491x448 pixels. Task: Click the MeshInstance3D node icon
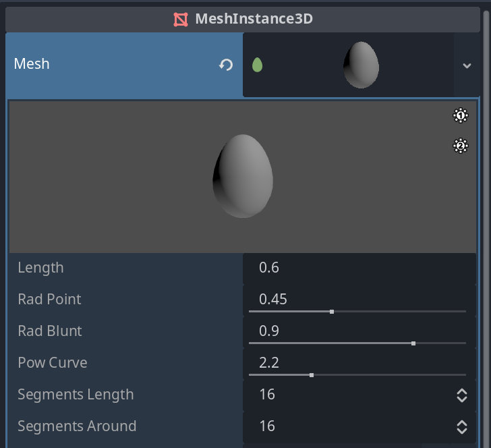pyautogui.click(x=180, y=19)
